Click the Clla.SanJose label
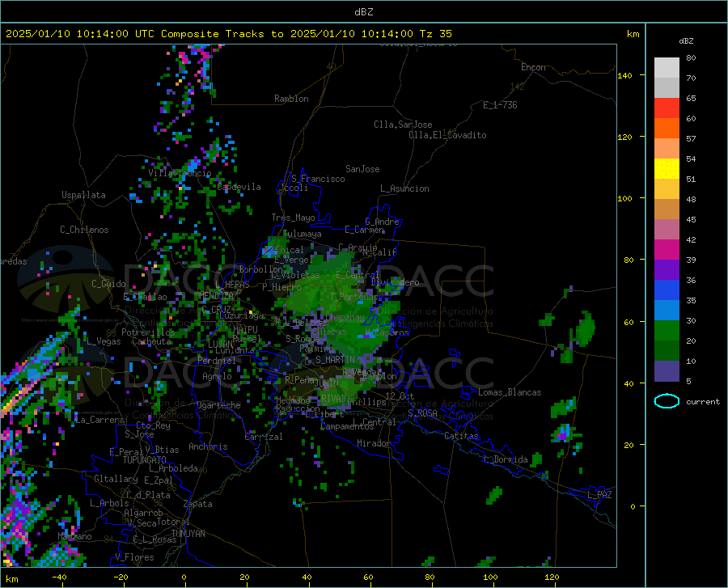The image size is (728, 588). point(403,125)
